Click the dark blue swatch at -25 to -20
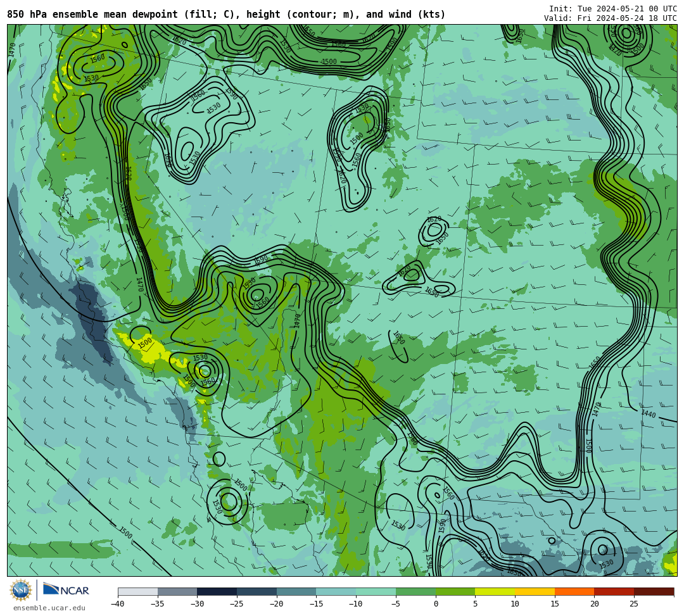Viewport: 684px width, 616px height. click(x=257, y=591)
